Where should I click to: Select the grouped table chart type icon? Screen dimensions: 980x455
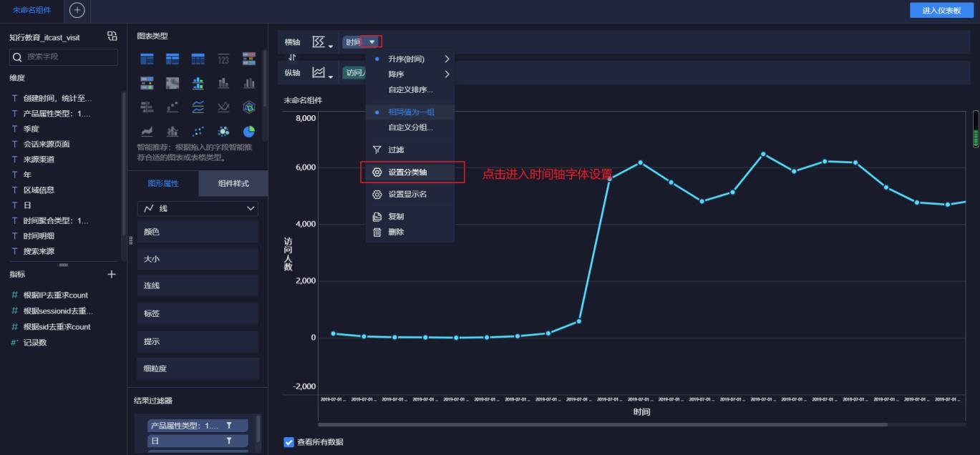click(148, 59)
